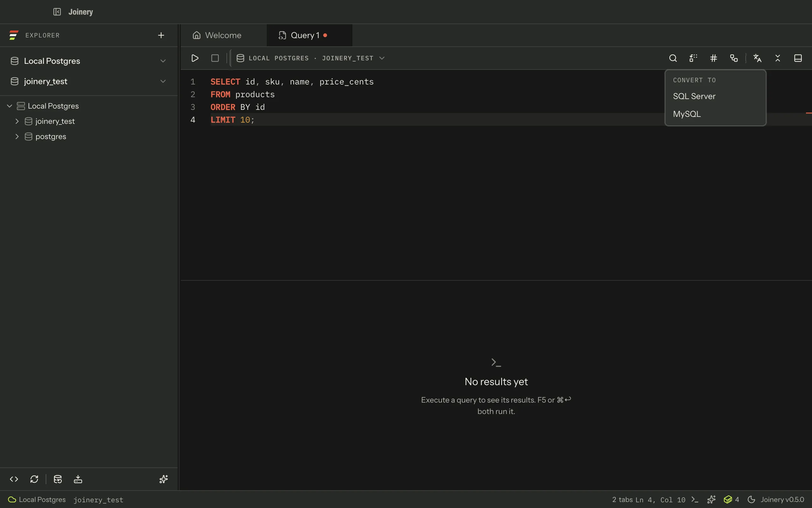812x508 pixels.
Task: Click line number 3 in the gutter
Action: tap(193, 107)
